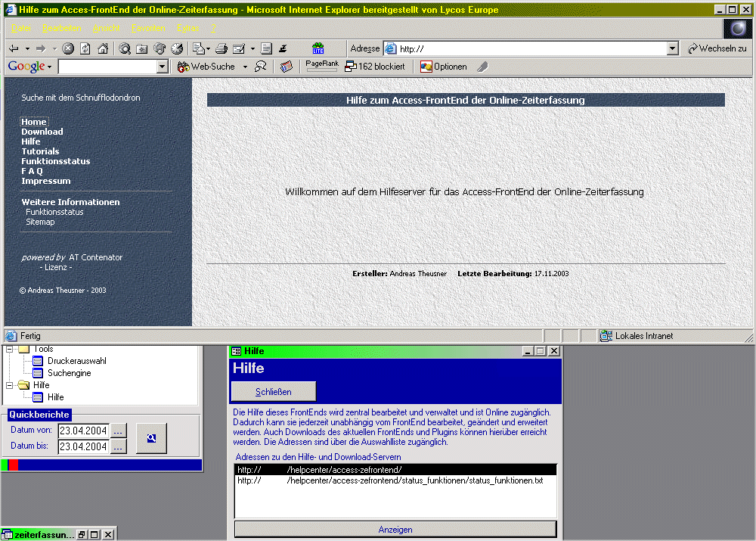This screenshot has width=756, height=541.
Task: Select the status_funktionen.txt address row
Action: click(x=395, y=480)
